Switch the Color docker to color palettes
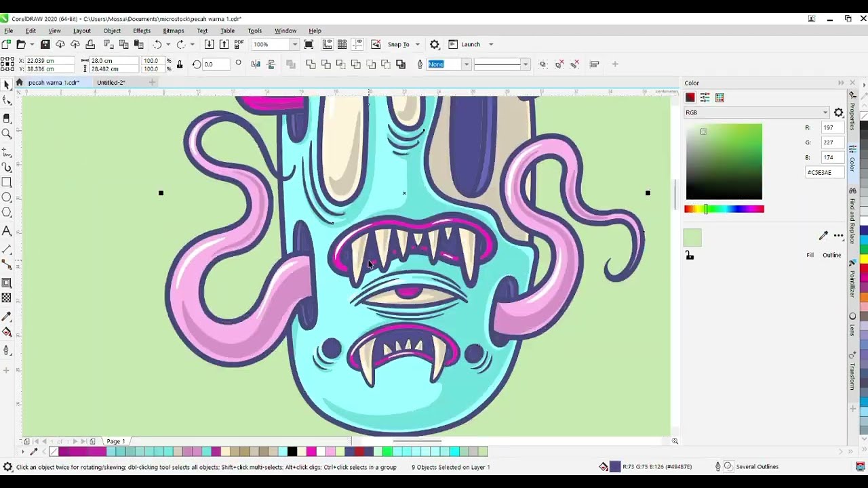This screenshot has width=868, height=488. click(x=720, y=98)
